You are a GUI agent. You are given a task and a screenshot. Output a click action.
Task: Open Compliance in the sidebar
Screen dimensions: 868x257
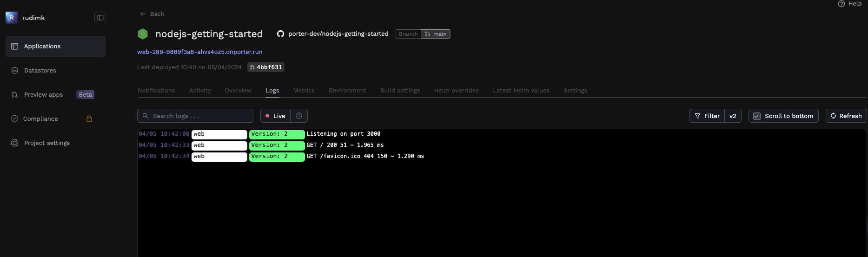click(56, 119)
